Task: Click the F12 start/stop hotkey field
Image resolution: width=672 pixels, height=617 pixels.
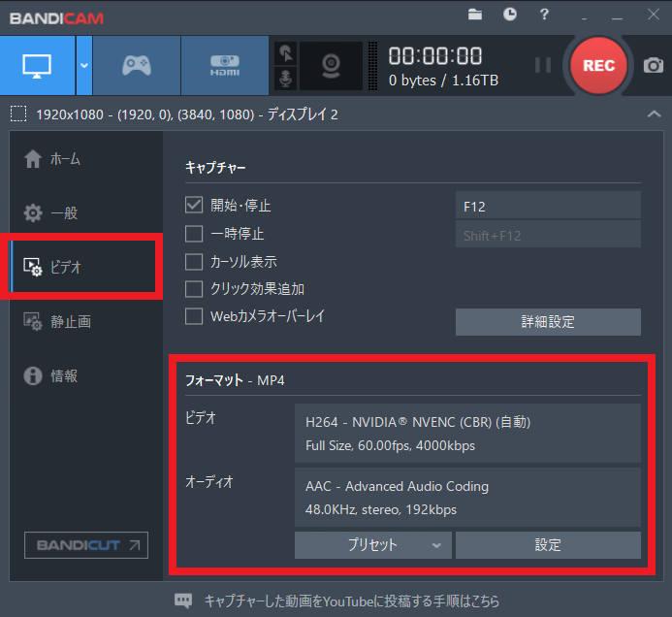Action: pyautogui.click(x=548, y=206)
